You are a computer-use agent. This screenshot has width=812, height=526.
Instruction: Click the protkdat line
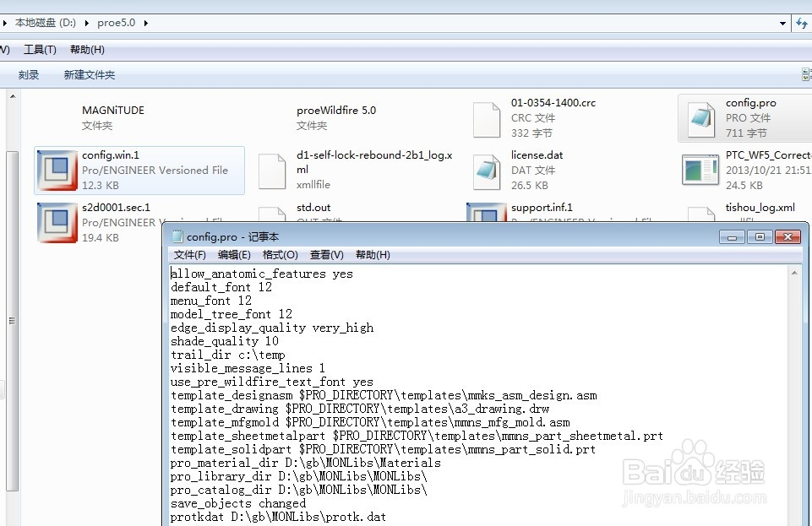278,516
